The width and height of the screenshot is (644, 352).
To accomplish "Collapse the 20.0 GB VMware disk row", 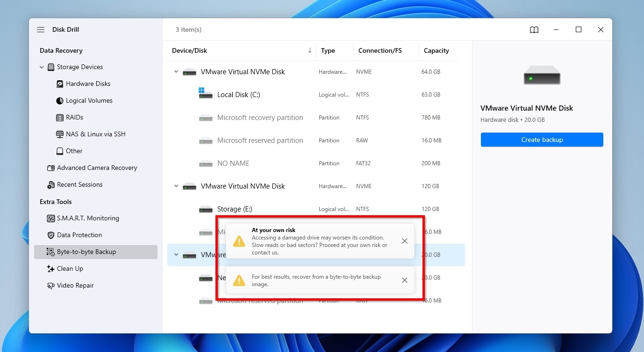I will point(176,255).
